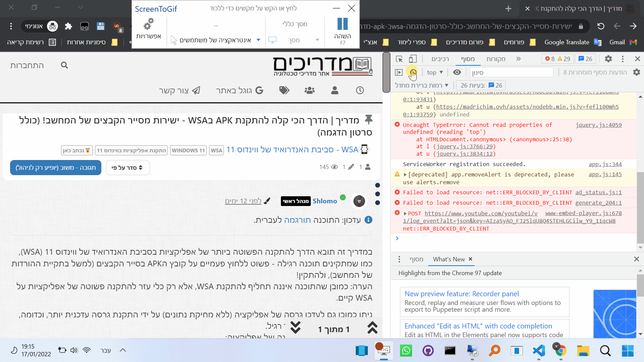Click the login link התחברות
The height and width of the screenshot is (362, 644).
[x=27, y=65]
